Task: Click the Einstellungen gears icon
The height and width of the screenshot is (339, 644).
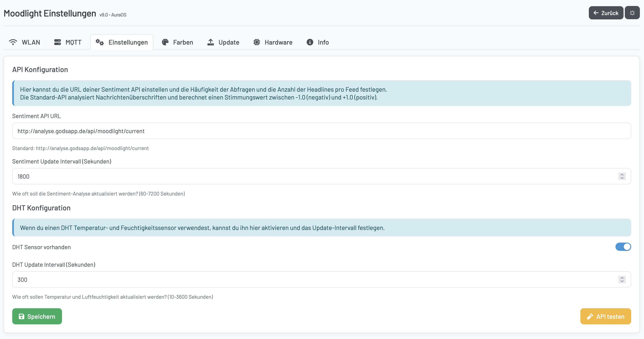Action: (100, 42)
